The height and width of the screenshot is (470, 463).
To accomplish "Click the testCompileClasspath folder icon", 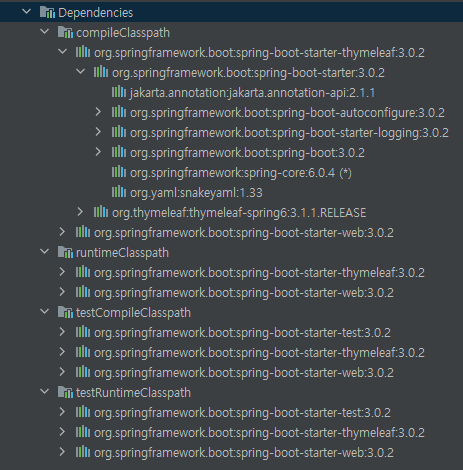I will pos(65,312).
